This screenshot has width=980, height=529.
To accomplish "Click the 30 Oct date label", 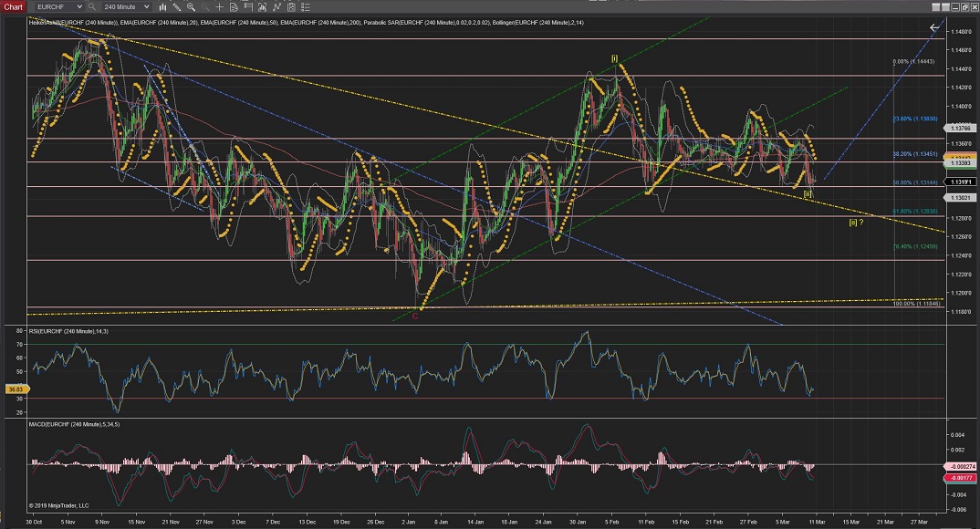I will pyautogui.click(x=34, y=522).
